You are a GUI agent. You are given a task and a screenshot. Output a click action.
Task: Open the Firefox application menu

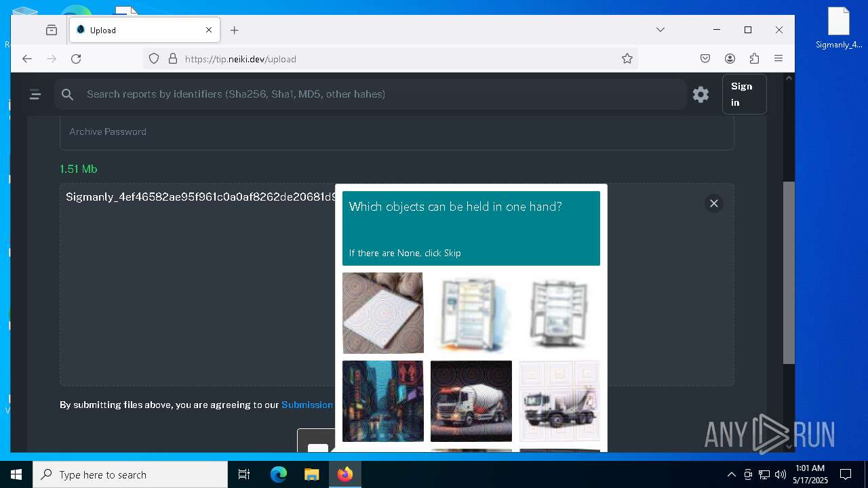(x=778, y=59)
